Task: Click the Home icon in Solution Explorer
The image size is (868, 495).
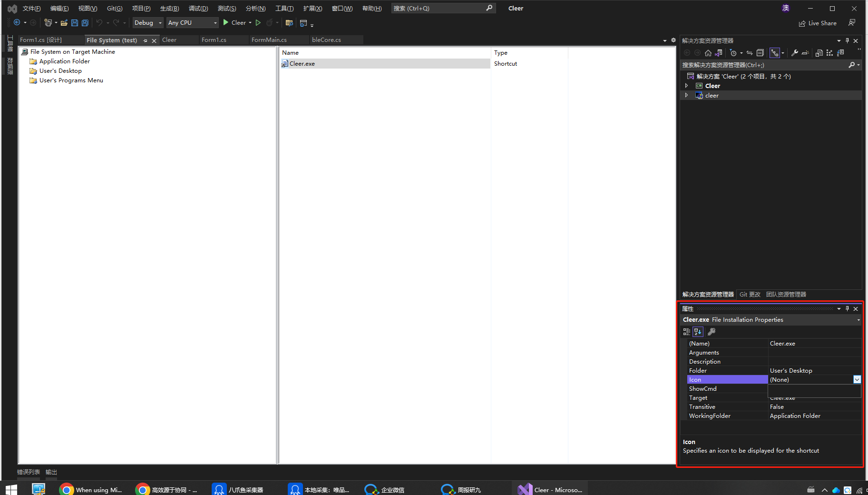Action: 708,53
